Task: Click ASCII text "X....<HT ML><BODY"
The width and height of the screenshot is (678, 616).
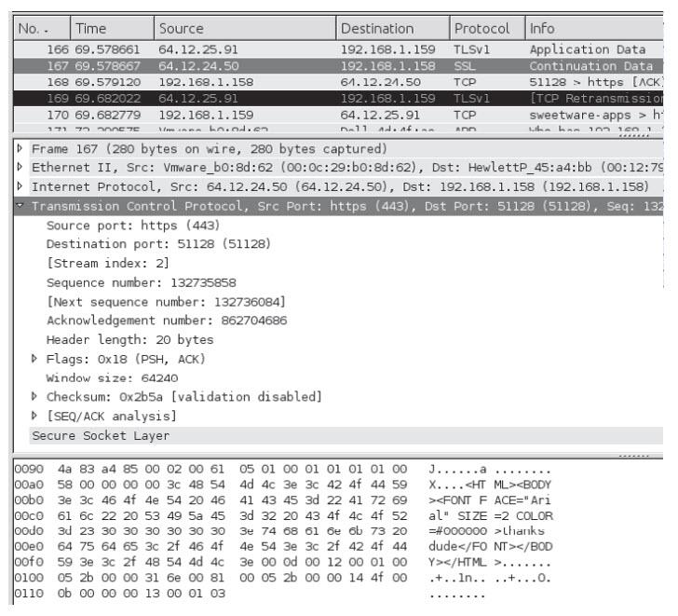Action: pyautogui.click(x=490, y=485)
